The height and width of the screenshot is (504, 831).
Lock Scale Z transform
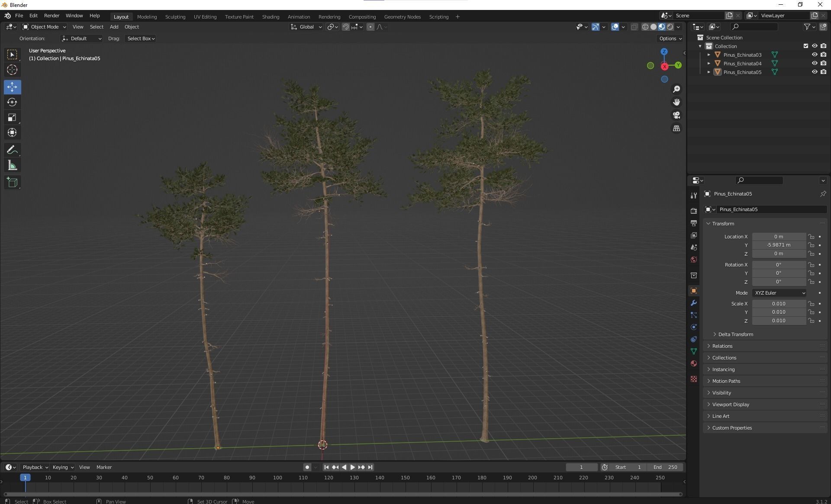tap(811, 321)
